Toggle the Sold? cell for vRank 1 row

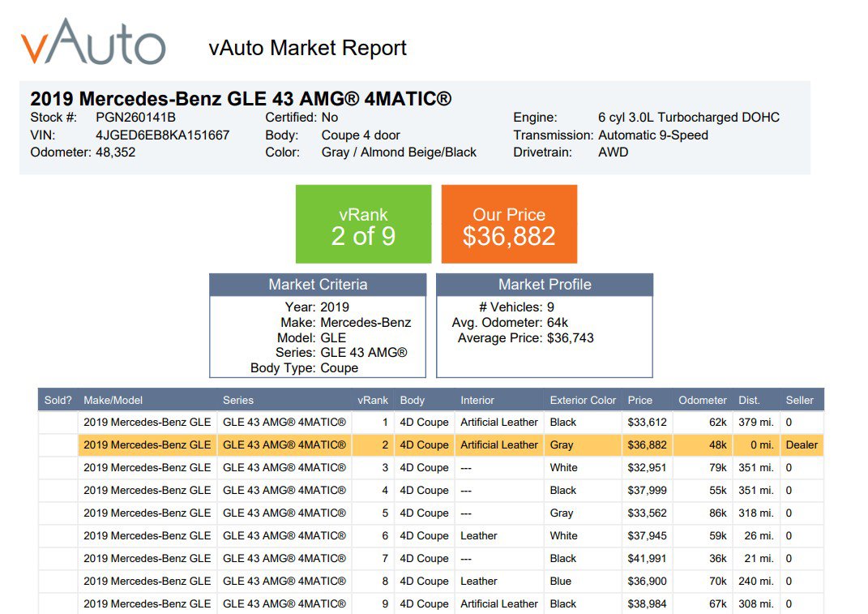tap(58, 422)
